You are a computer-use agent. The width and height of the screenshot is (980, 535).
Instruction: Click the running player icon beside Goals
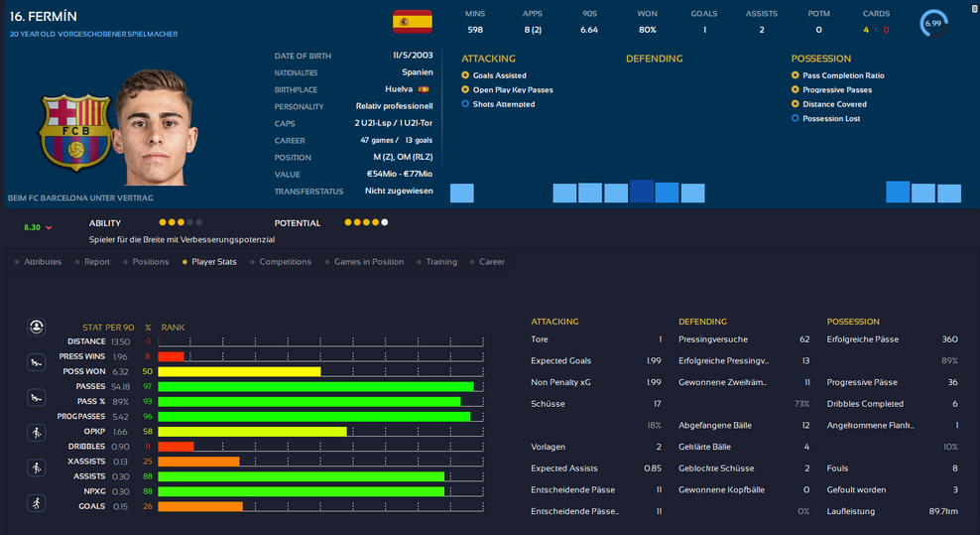click(x=37, y=502)
